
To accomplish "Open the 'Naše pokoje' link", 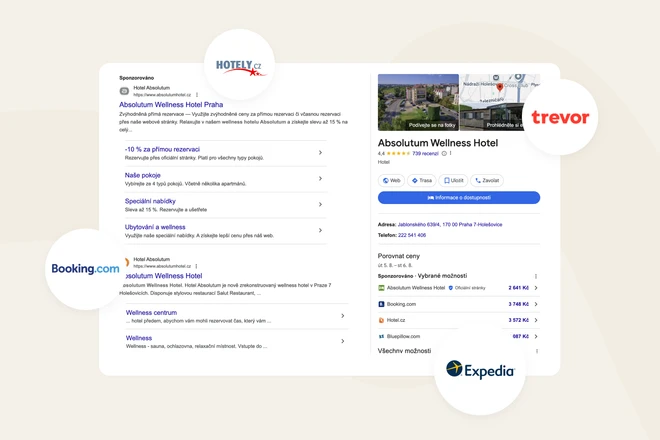I will point(143,175).
